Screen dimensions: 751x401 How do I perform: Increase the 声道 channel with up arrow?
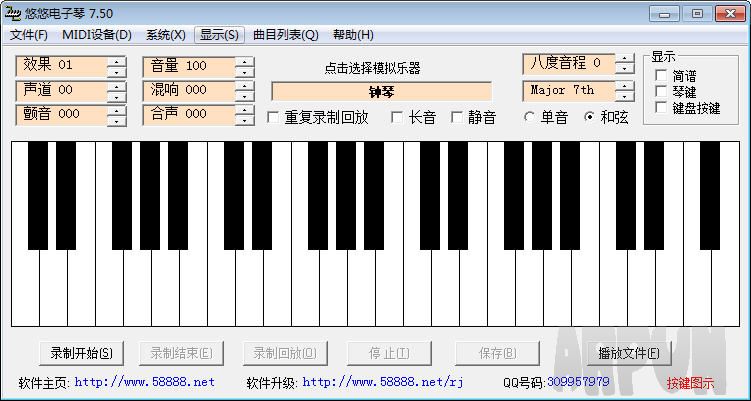(116, 86)
